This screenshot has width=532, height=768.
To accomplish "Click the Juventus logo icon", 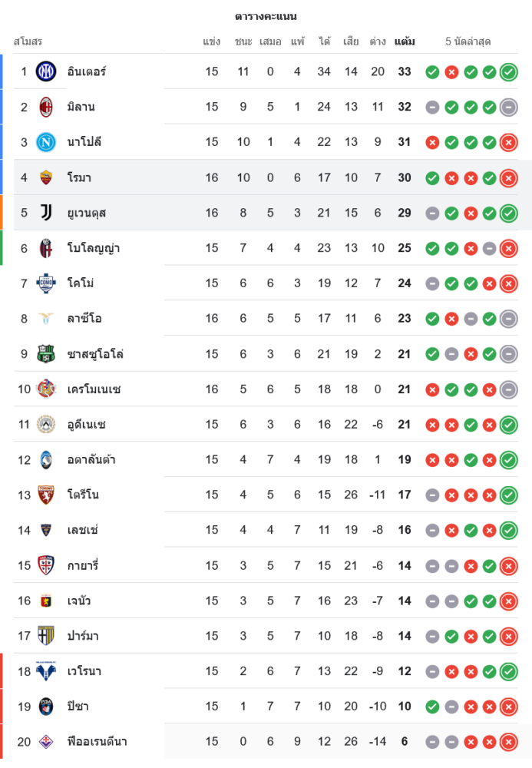I will tap(46, 213).
